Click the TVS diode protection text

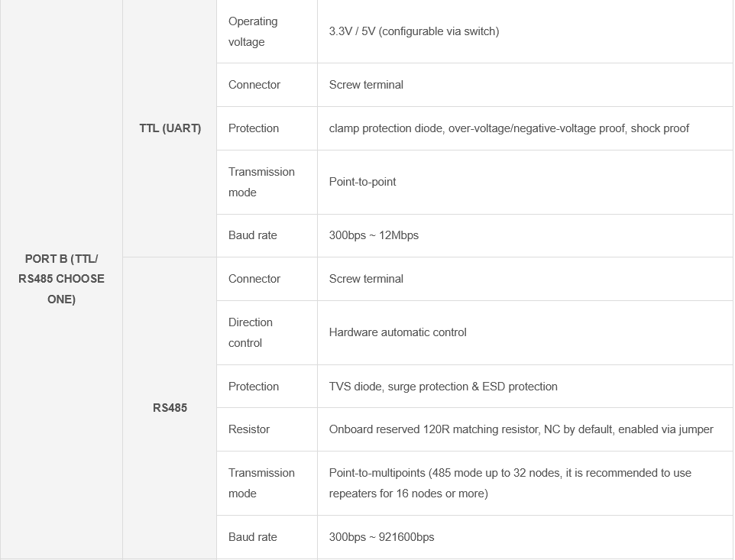(443, 387)
